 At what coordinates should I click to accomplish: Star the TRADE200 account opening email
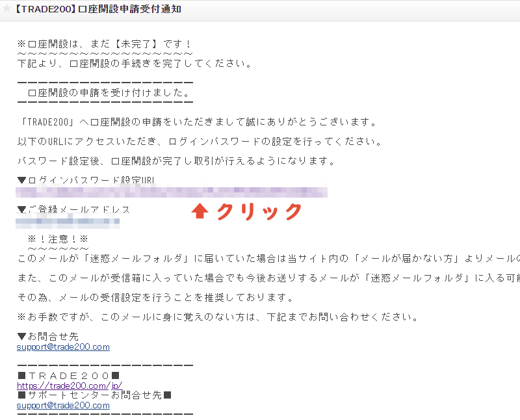(x=6, y=8)
